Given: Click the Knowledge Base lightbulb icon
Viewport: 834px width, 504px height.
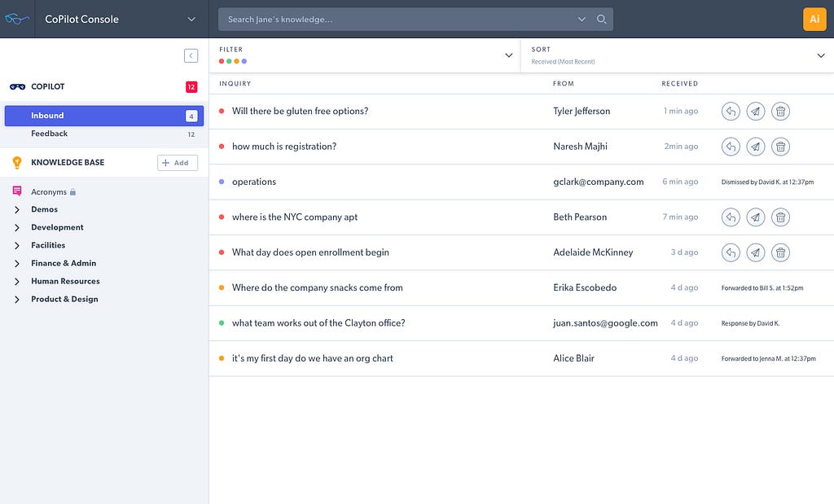Looking at the screenshot, I should [x=17, y=163].
